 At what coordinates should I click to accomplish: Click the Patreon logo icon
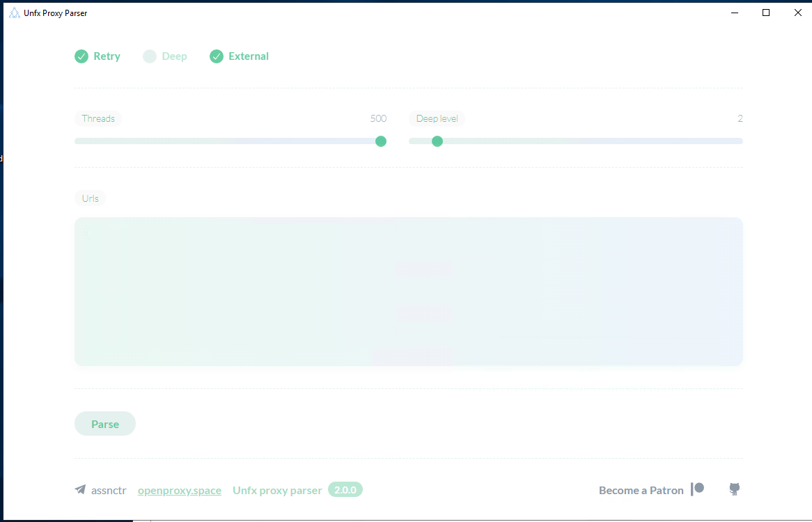click(x=697, y=489)
